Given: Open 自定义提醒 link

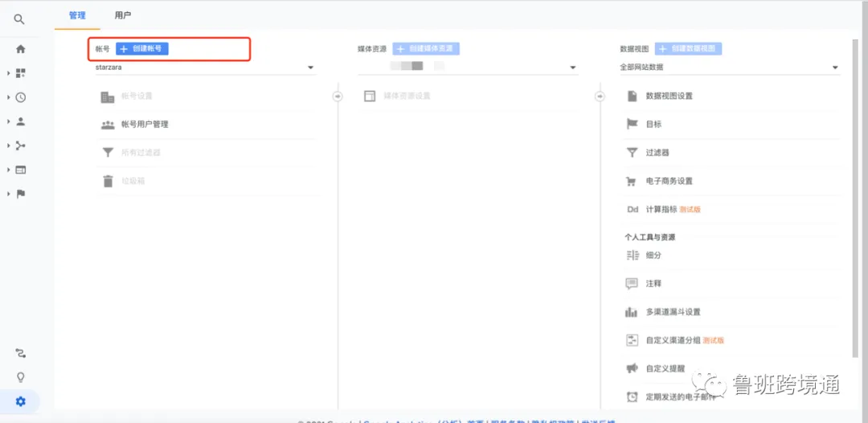Looking at the screenshot, I should [x=665, y=368].
